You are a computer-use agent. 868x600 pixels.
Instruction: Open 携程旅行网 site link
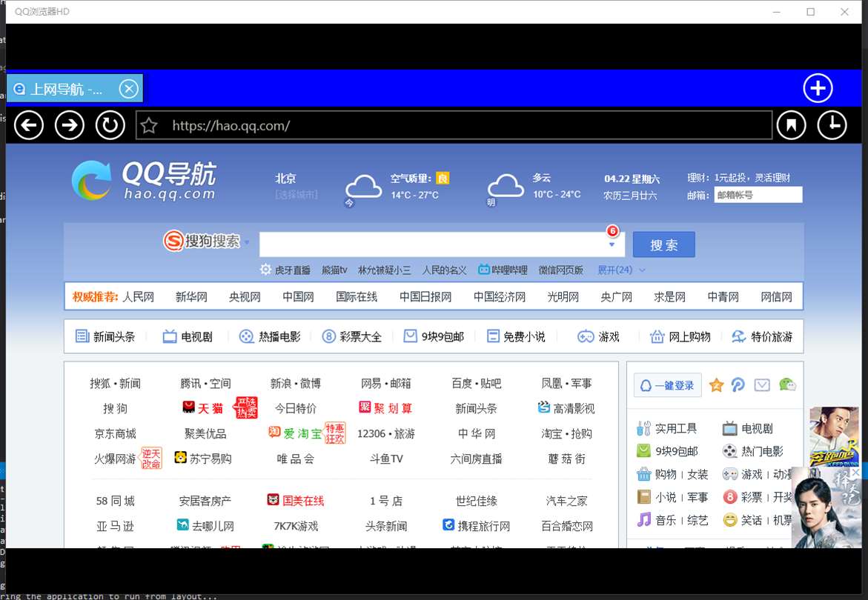[477, 526]
